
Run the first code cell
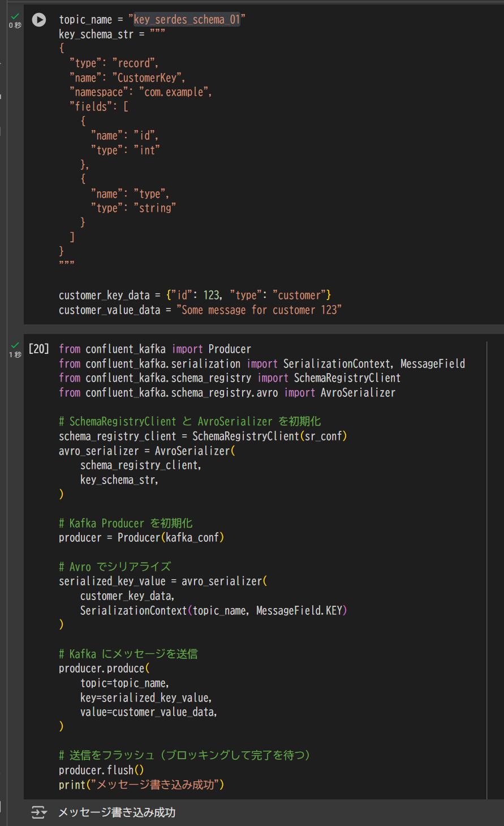pyautogui.click(x=39, y=20)
